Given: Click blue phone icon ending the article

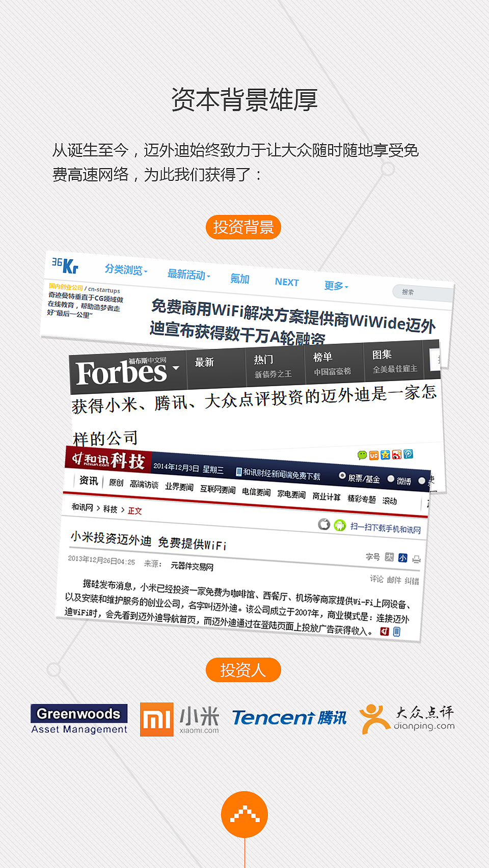Looking at the screenshot, I should (x=397, y=632).
